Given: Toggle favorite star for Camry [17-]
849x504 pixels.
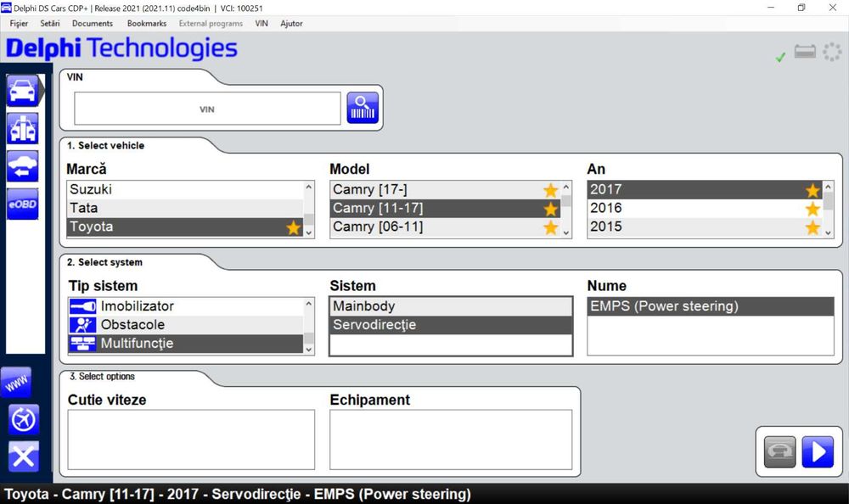Looking at the screenshot, I should 551,190.
